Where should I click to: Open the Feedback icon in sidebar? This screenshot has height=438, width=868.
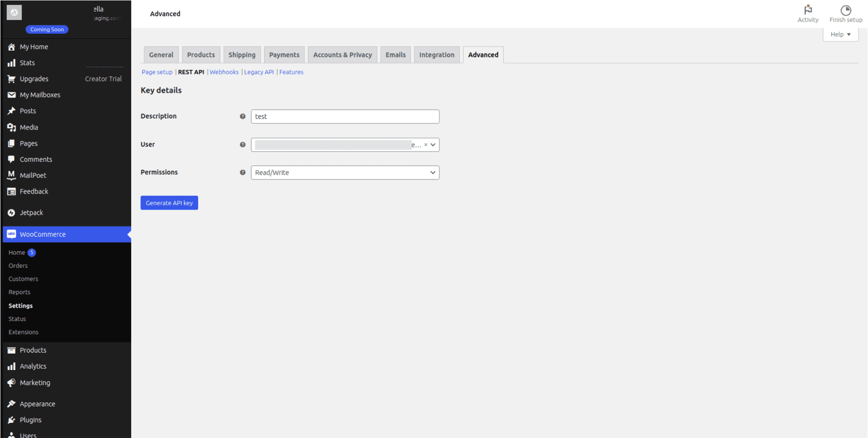(12, 191)
